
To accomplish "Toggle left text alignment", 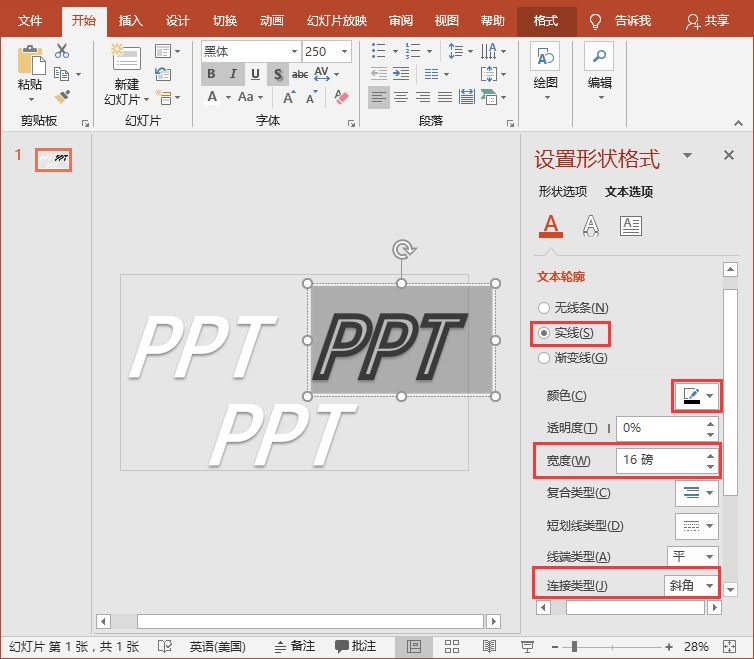I will point(378,97).
